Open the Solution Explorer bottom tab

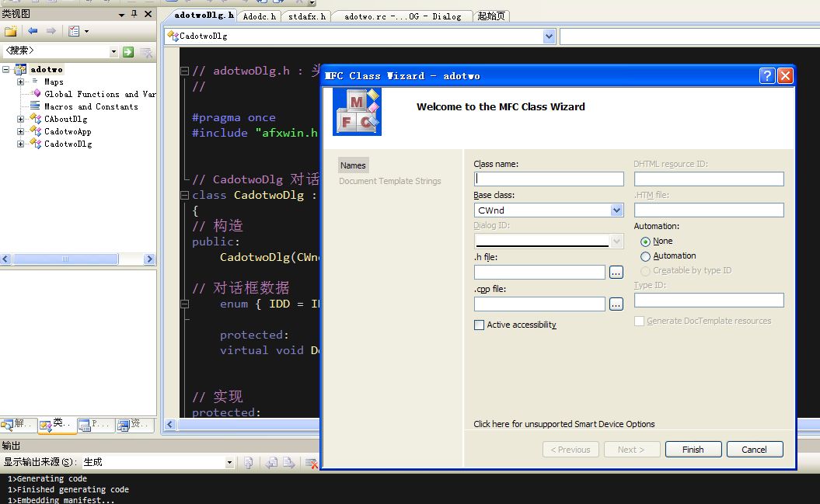(x=19, y=425)
